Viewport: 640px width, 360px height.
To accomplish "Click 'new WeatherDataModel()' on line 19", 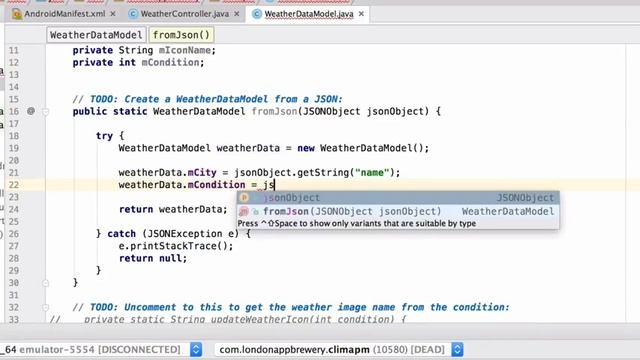I will pos(360,148).
